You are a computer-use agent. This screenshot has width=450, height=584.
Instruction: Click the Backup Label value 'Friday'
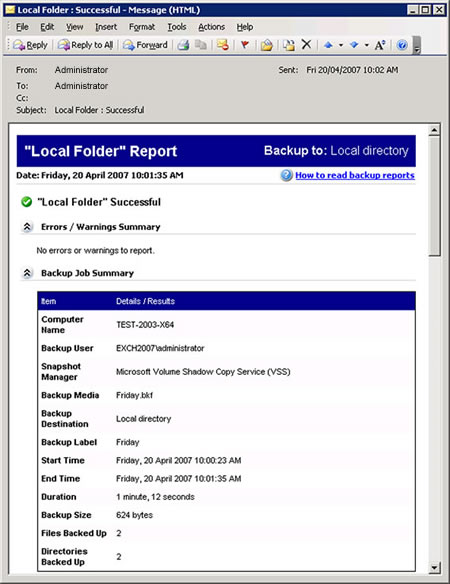(127, 442)
